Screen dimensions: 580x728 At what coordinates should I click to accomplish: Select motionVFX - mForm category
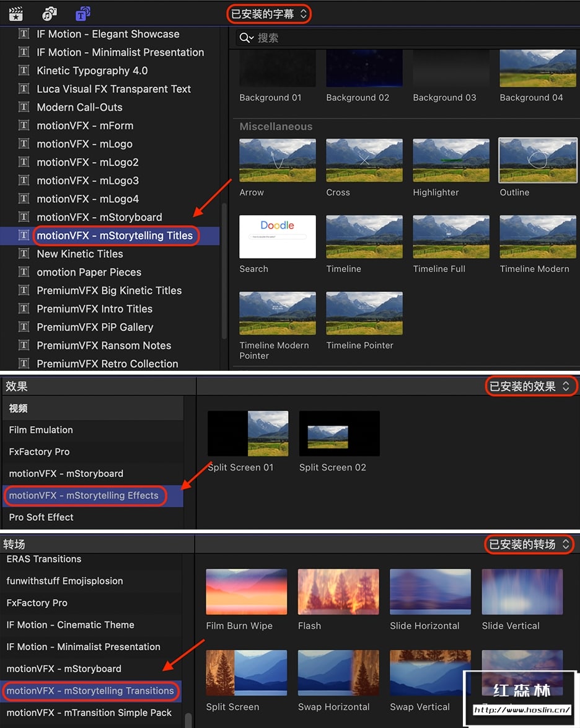pyautogui.click(x=85, y=125)
